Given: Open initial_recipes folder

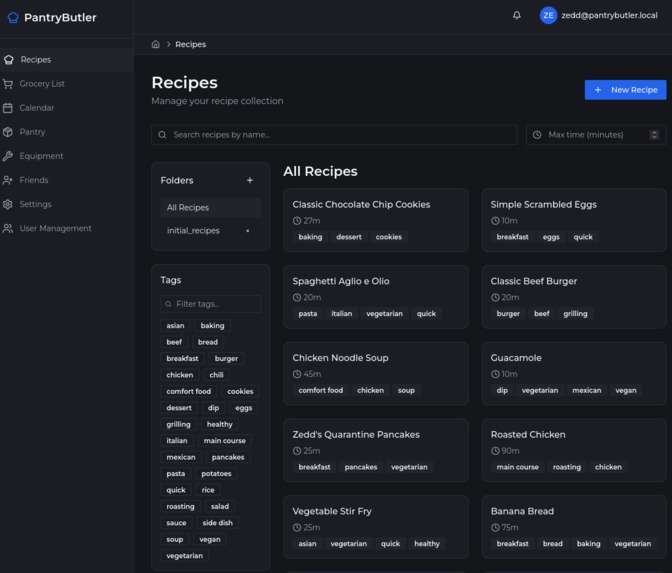Looking at the screenshot, I should click(x=193, y=231).
